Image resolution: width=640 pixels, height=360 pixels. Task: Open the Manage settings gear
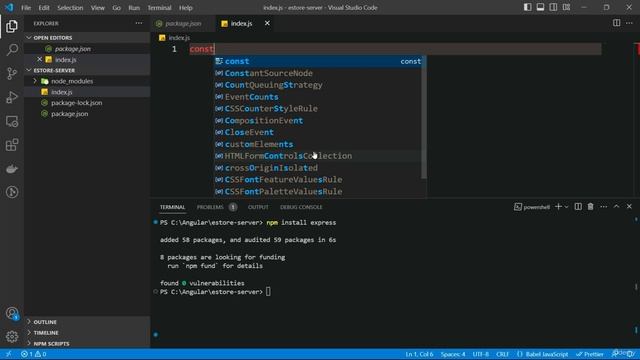12,336
